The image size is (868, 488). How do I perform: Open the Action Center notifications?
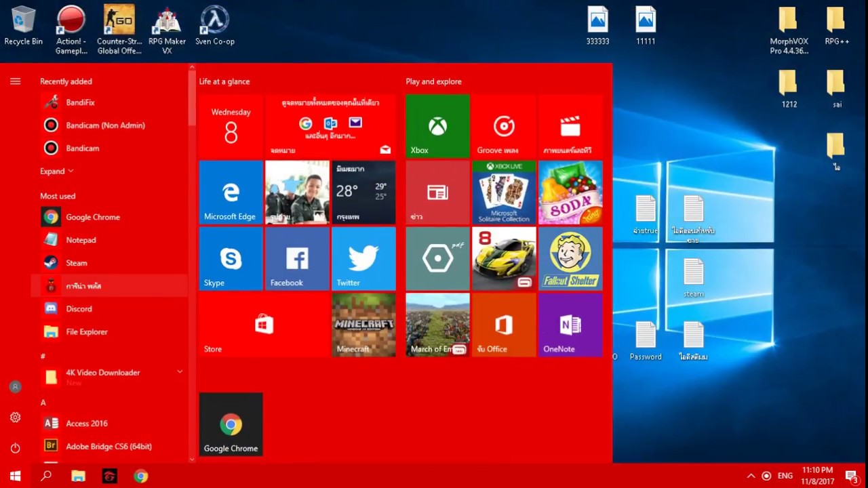[x=851, y=476]
